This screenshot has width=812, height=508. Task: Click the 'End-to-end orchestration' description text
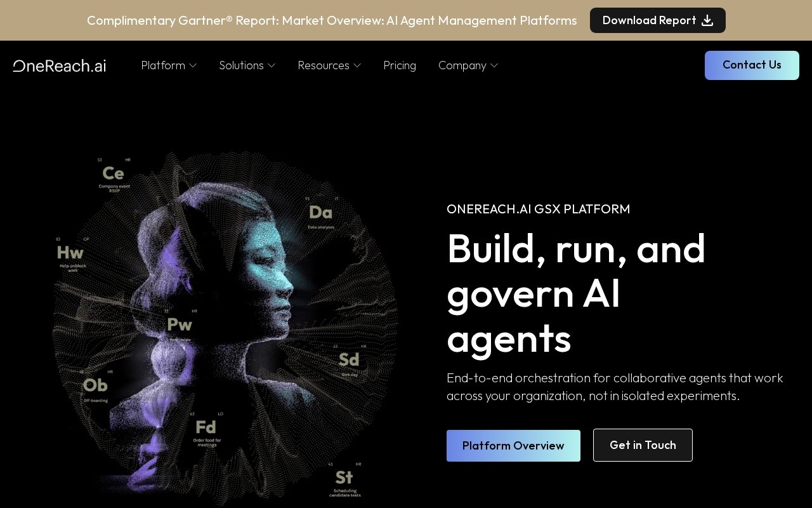[615, 387]
